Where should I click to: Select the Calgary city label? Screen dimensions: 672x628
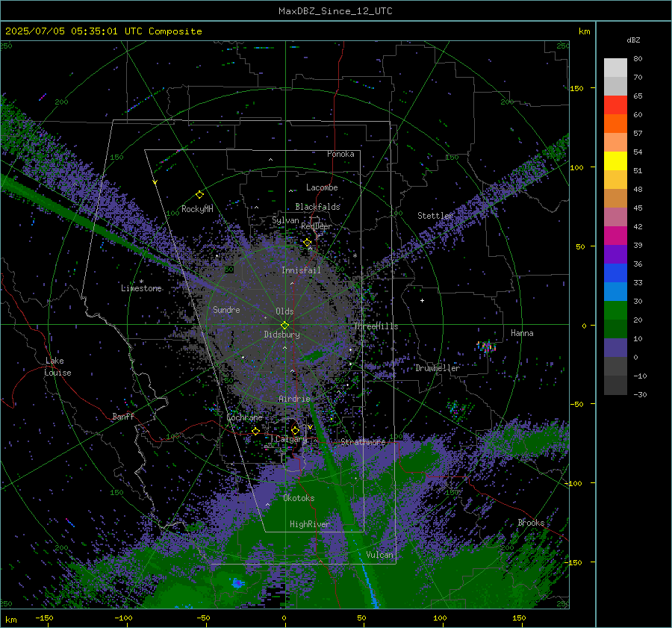tap(291, 439)
